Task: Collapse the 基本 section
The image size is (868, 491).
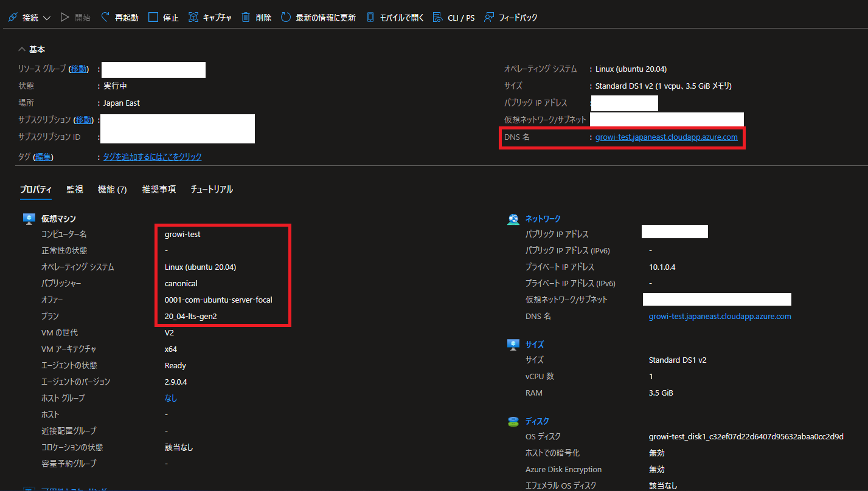Action: coord(22,49)
